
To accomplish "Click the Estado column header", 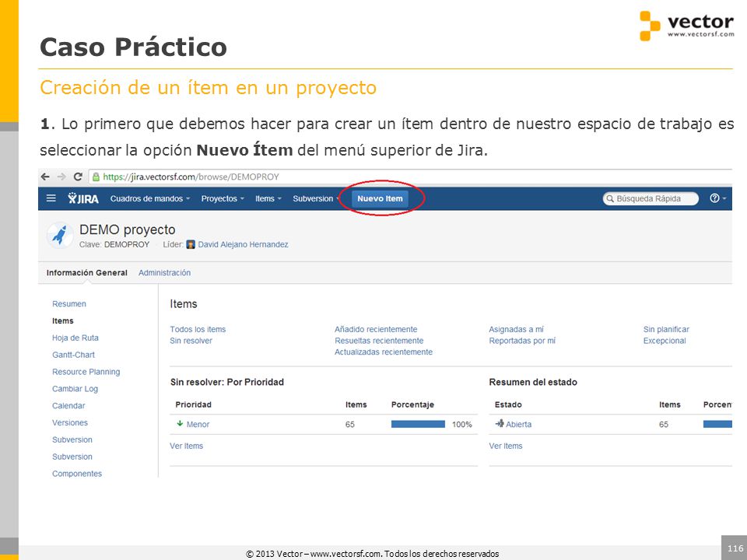I will pyautogui.click(x=508, y=404).
